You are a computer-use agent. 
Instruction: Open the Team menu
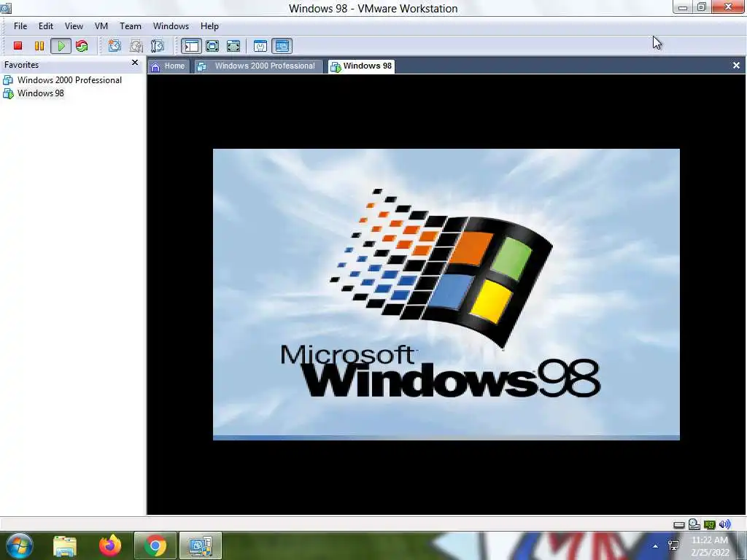130,26
